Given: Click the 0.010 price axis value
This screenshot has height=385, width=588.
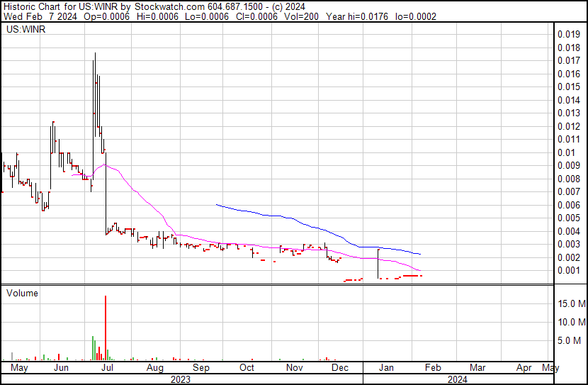Looking at the screenshot, I should click(x=567, y=152).
